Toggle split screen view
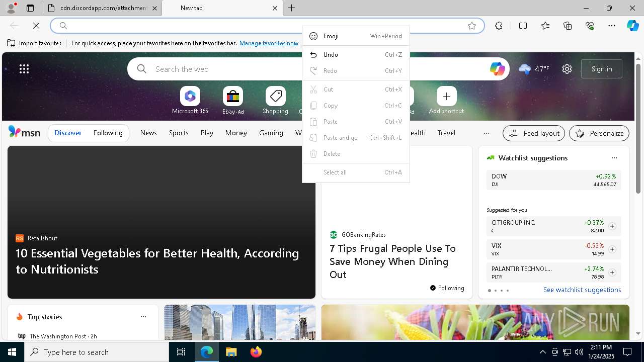The width and height of the screenshot is (644, 362). pyautogui.click(x=523, y=26)
